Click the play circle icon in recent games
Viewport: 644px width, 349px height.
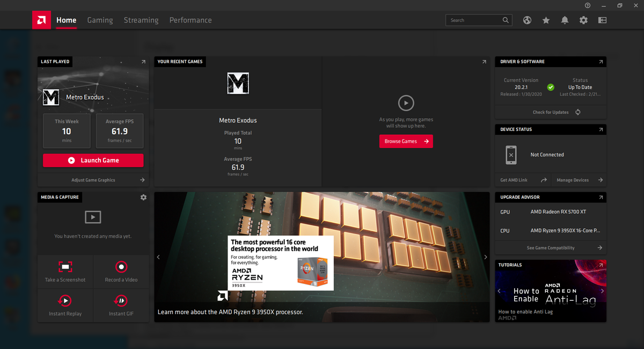pyautogui.click(x=406, y=103)
